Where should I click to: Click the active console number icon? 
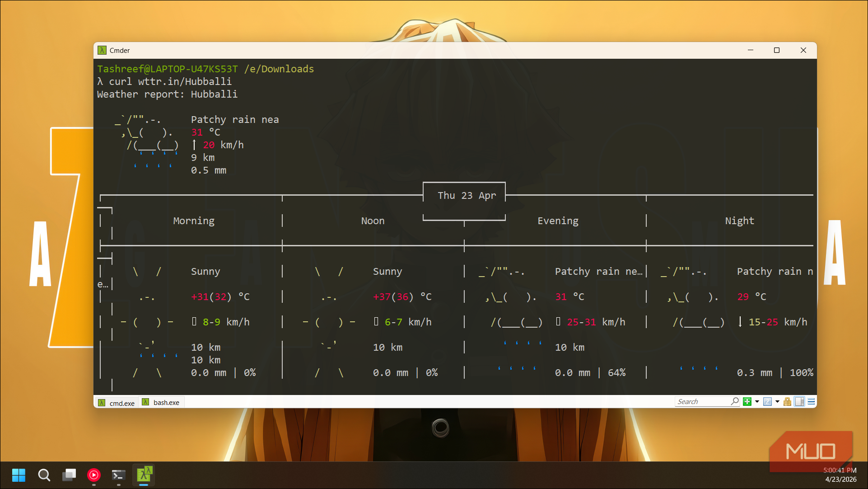click(x=767, y=402)
